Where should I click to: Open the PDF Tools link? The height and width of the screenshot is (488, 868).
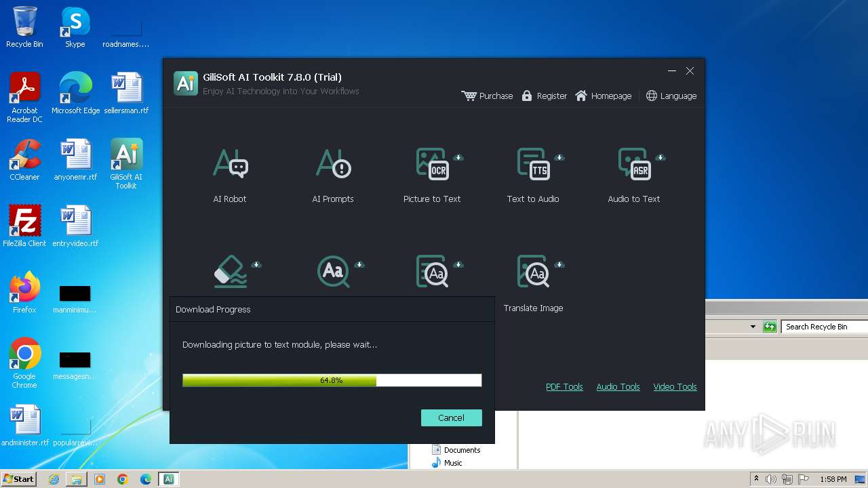point(564,386)
